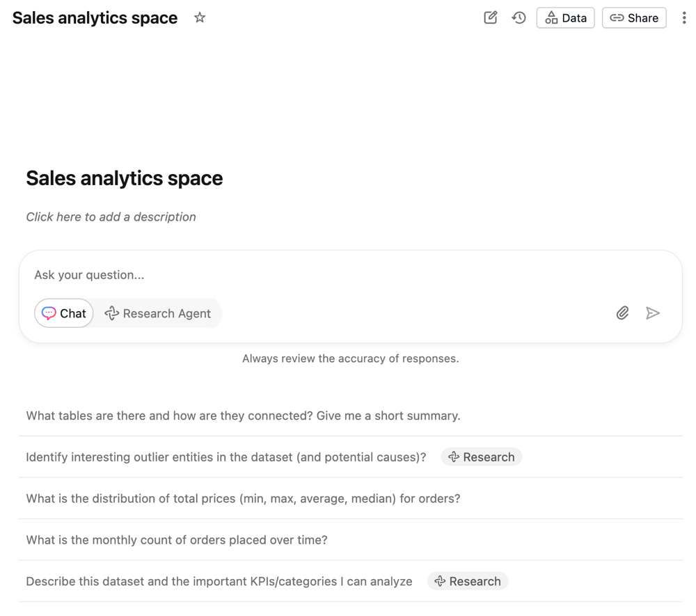Choose the total prices distribution question
This screenshot has height=616, width=696.
click(x=243, y=498)
